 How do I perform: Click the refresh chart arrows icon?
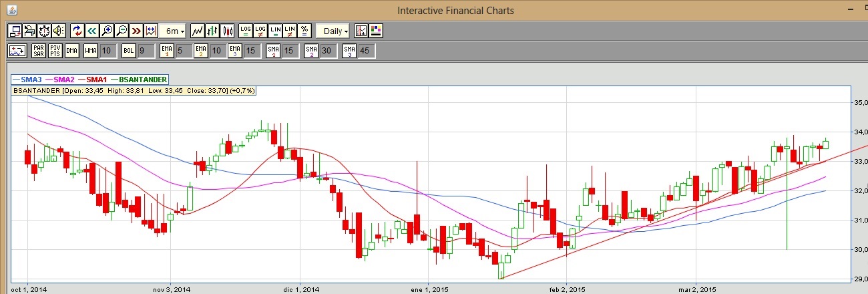(77, 31)
